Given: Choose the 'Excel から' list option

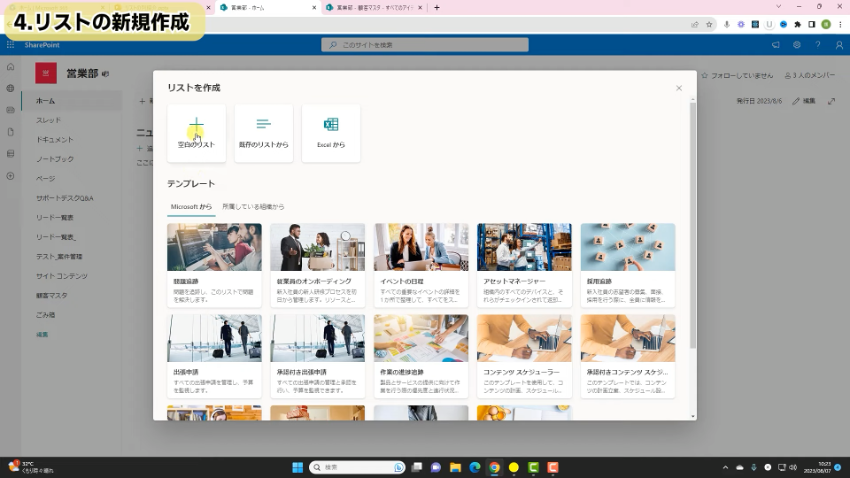Looking at the screenshot, I should tap(331, 132).
